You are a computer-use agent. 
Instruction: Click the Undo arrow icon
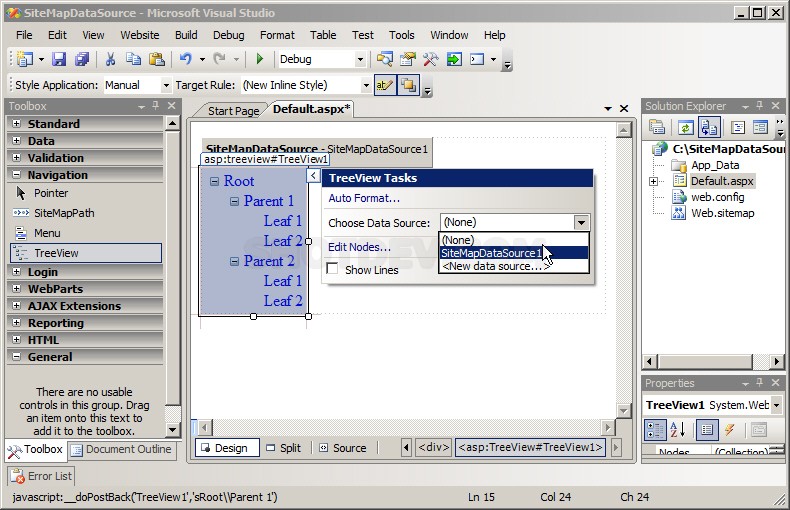click(186, 60)
